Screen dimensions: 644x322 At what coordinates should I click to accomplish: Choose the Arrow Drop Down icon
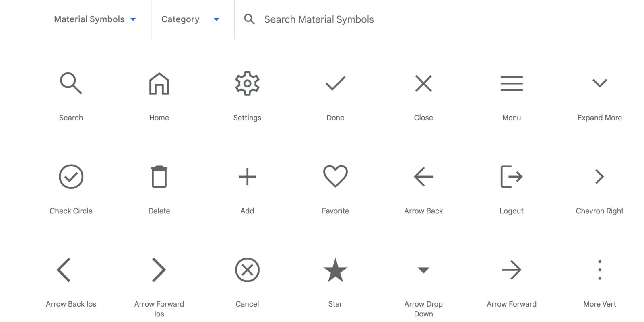(x=423, y=270)
